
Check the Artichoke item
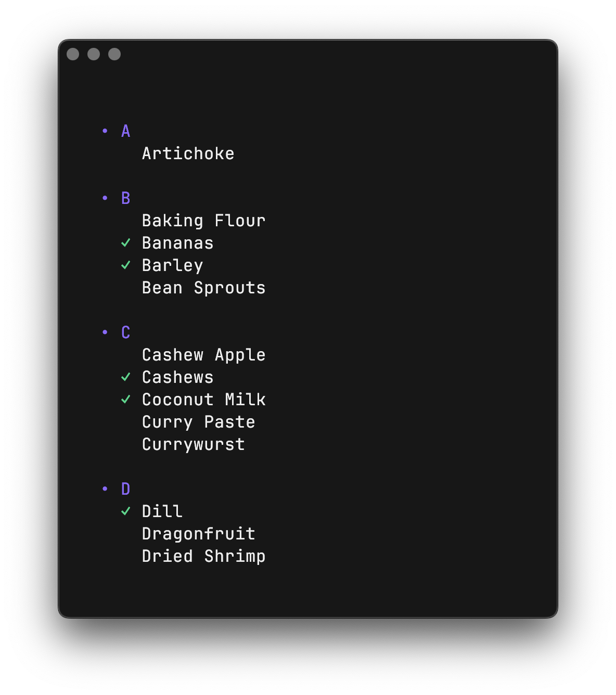click(x=188, y=153)
